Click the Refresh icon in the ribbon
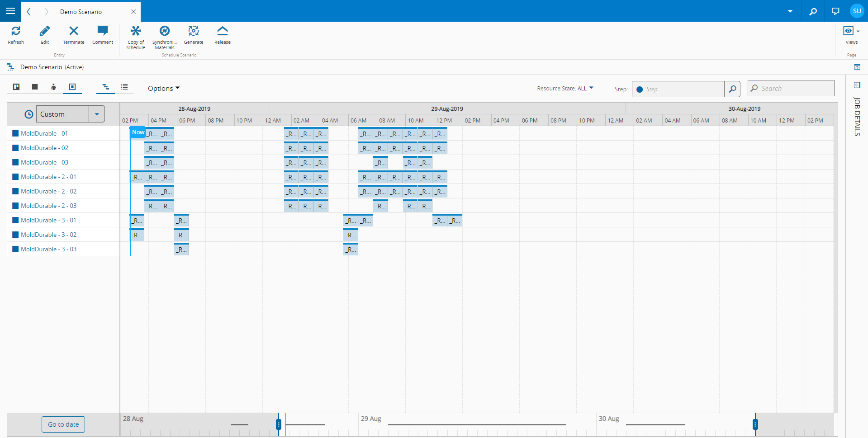868x438 pixels. click(16, 31)
